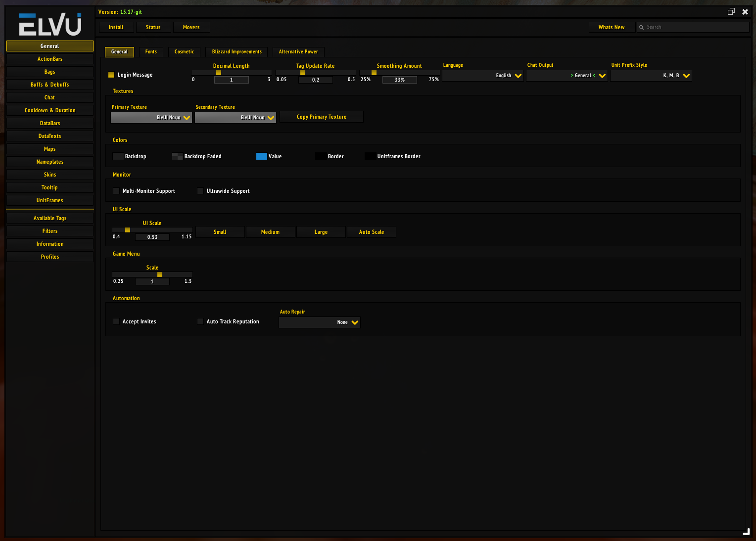Open the Unitframes Border color swatch

tap(370, 156)
